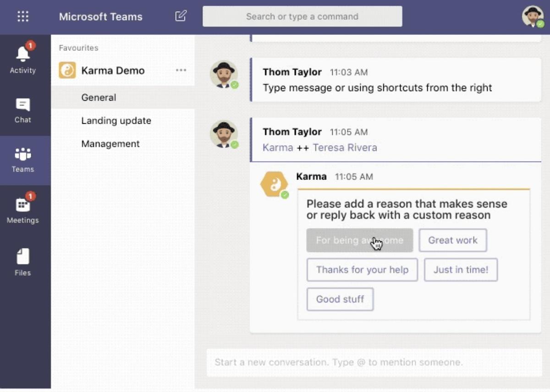550x392 pixels.
Task: Click the 11:03 AM message timestamp
Action: point(349,72)
